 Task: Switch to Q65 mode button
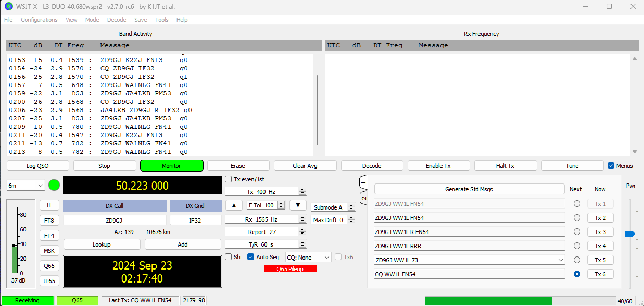click(x=49, y=266)
